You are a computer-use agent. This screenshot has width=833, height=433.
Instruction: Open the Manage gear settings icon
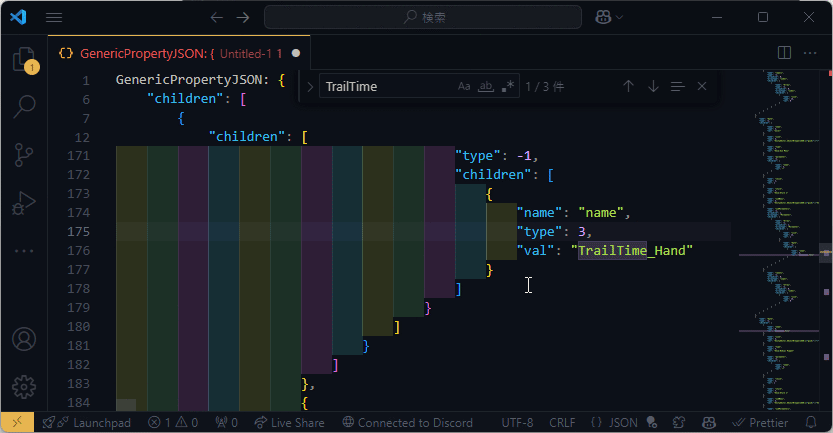[x=23, y=386]
